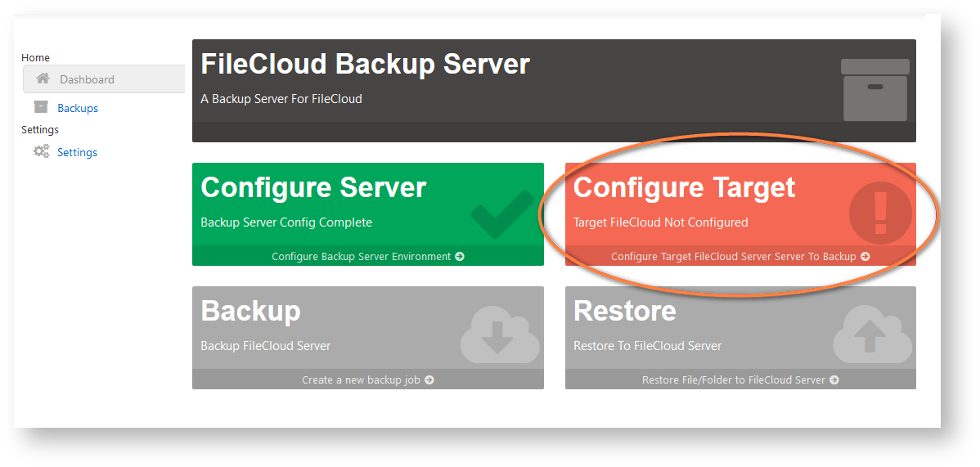This screenshot has height=467, width=980.
Task: Click Create a new backup job link
Action: pos(367,379)
